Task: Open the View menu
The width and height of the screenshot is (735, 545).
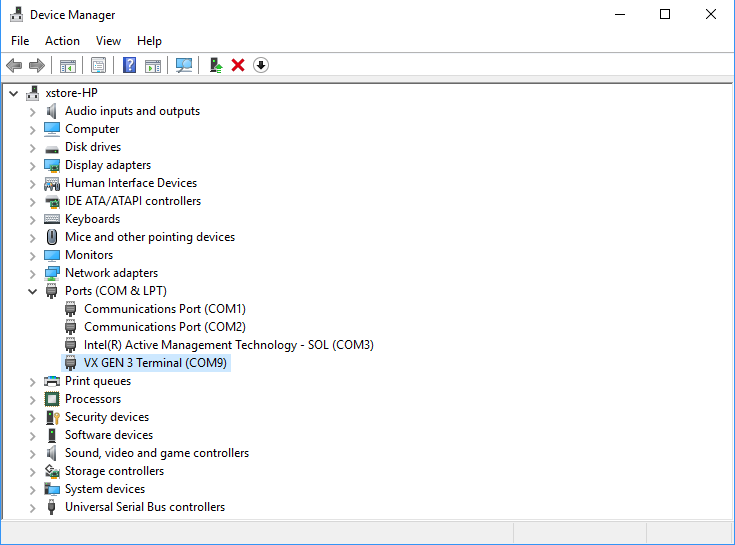Action: click(x=108, y=41)
